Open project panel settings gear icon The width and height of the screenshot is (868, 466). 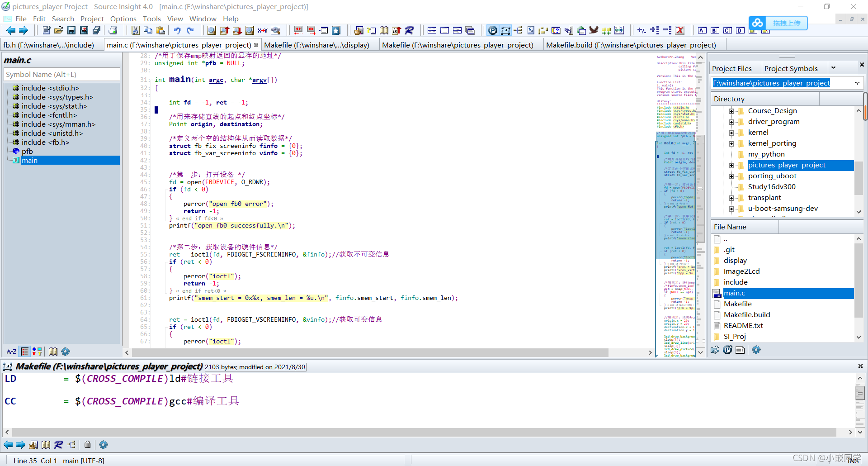click(756, 350)
